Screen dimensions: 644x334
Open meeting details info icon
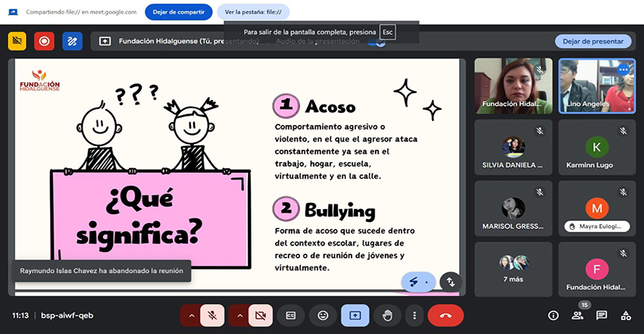(553, 315)
